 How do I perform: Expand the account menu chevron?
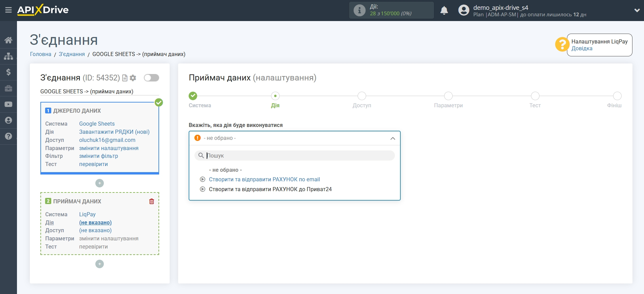tap(637, 11)
